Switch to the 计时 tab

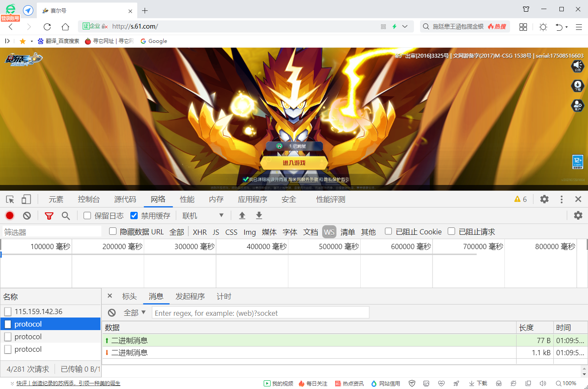tap(224, 296)
